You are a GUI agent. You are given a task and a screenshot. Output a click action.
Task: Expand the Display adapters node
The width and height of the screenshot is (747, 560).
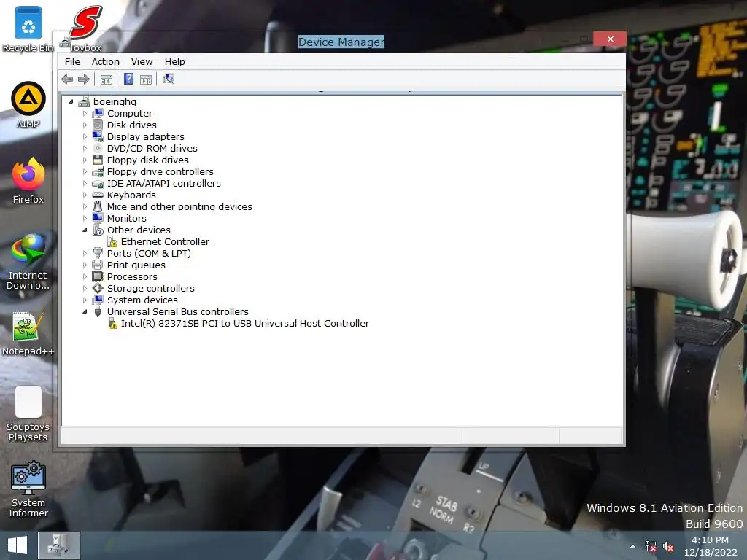click(x=85, y=136)
